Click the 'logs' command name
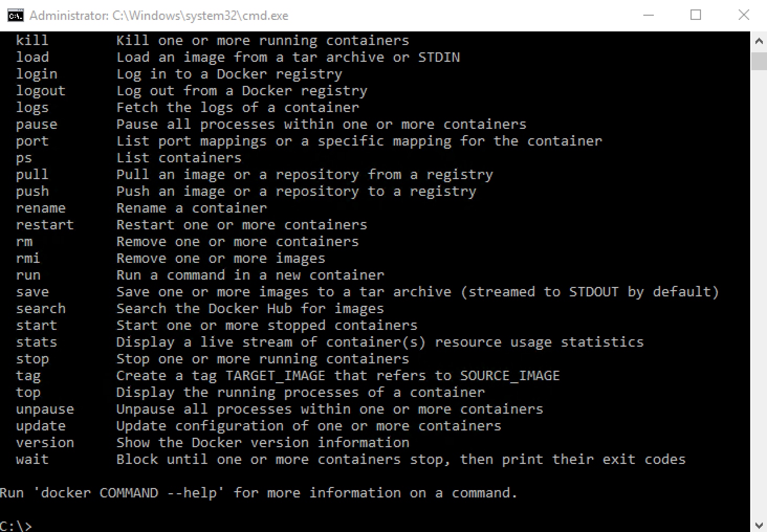Screen dimensions: 767x532 pos(32,107)
